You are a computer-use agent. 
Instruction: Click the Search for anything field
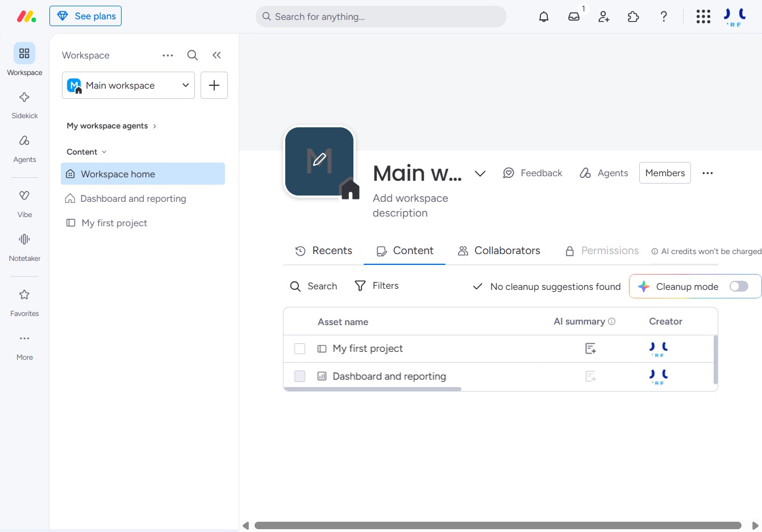coord(381,16)
